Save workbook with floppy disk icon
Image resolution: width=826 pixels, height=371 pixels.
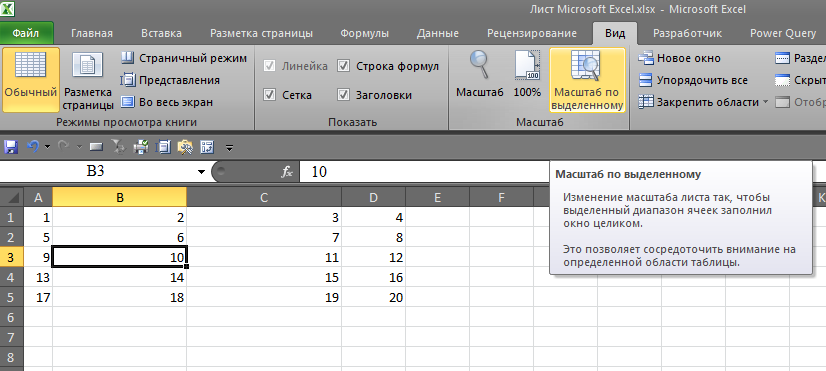tap(11, 147)
